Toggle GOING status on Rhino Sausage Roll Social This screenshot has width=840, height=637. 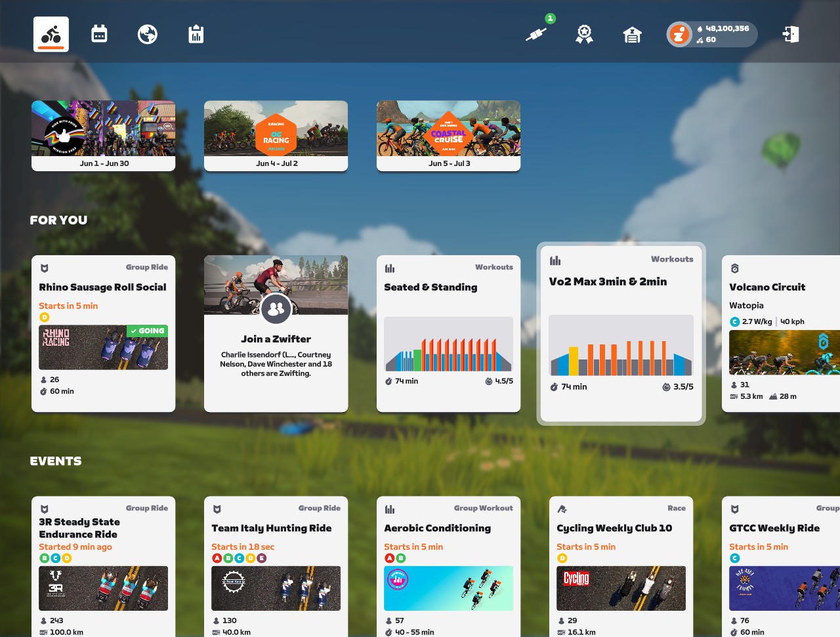146,331
